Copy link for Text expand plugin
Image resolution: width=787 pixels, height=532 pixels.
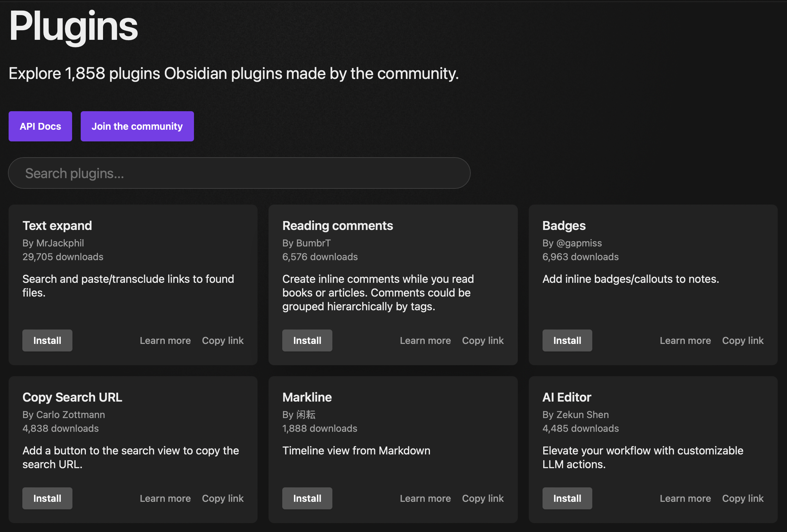[x=223, y=340]
